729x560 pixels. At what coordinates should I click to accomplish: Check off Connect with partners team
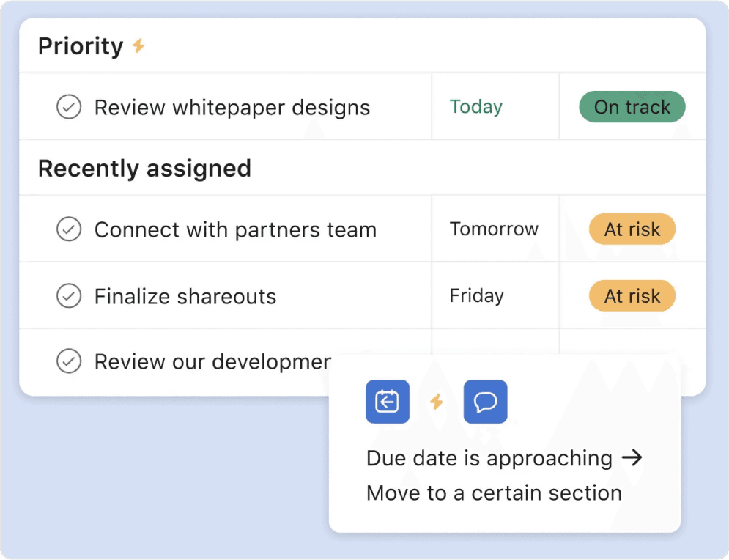69,229
